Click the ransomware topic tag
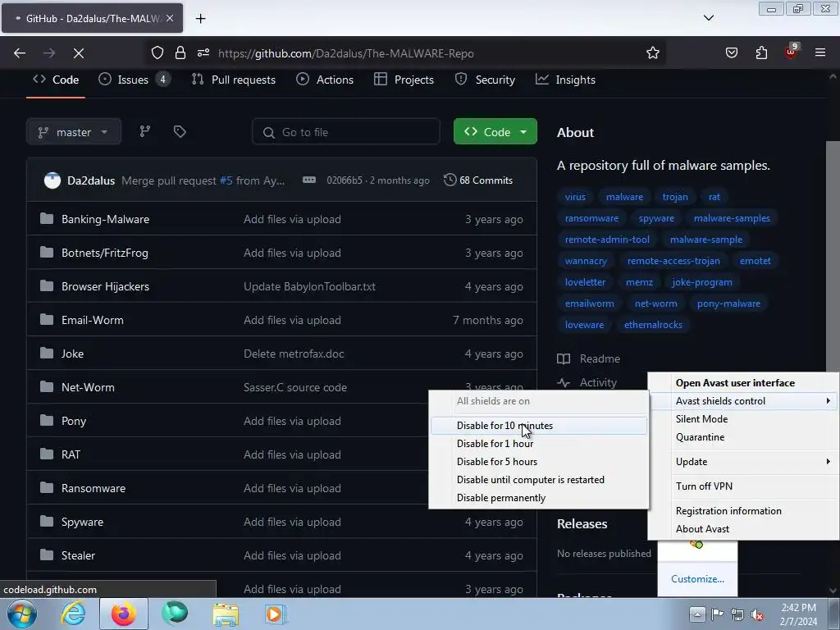The height and width of the screenshot is (630, 840). pyautogui.click(x=591, y=218)
